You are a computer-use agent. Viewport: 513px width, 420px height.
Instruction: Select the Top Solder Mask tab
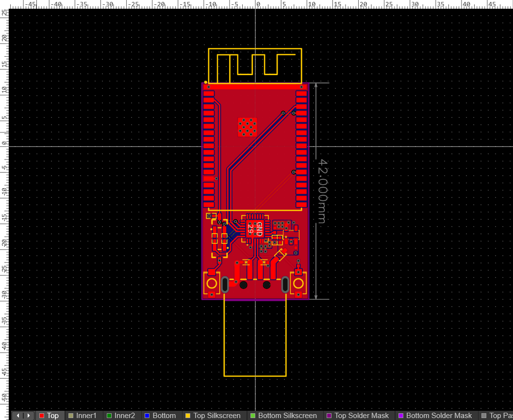(362, 416)
